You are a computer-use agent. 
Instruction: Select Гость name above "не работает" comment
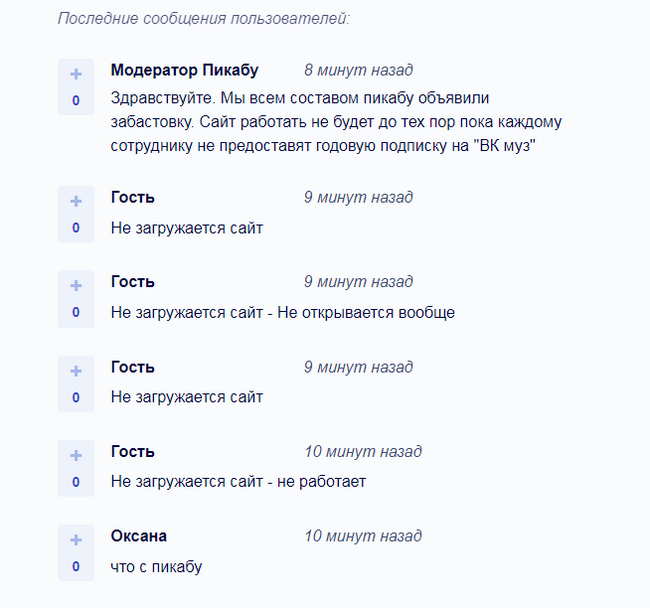[132, 451]
